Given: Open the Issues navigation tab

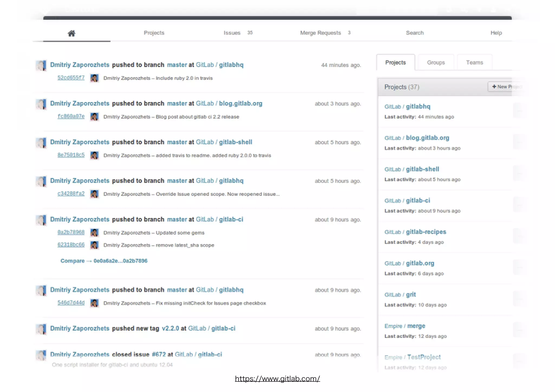Looking at the screenshot, I should click(232, 33).
